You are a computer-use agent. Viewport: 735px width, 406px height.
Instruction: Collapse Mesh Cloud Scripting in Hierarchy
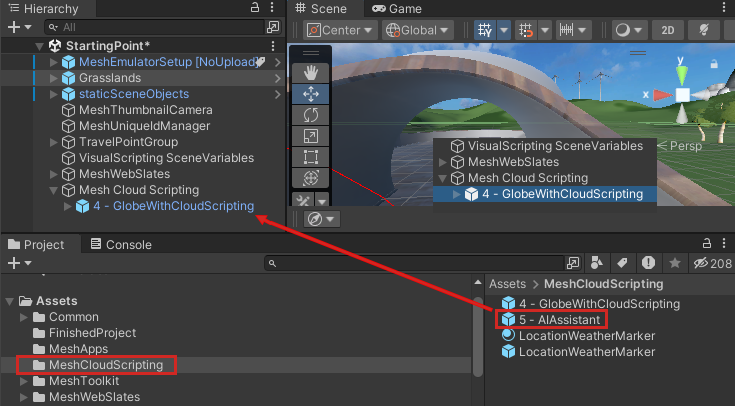click(x=54, y=190)
